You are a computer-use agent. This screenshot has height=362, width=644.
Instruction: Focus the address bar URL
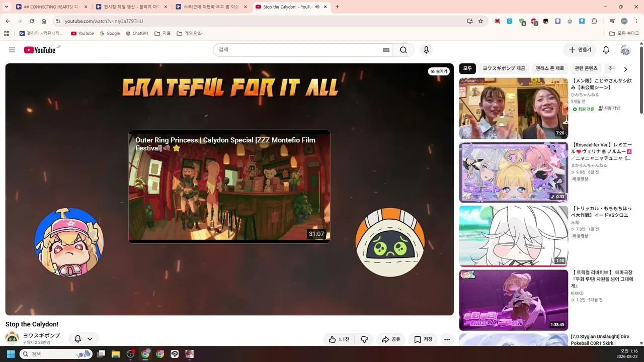click(x=104, y=21)
